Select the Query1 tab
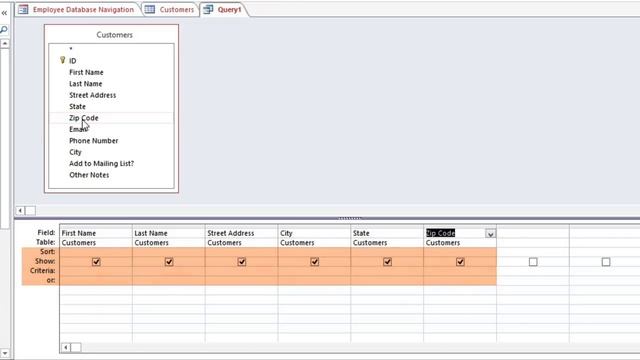This screenshot has width=640, height=360. point(229,9)
